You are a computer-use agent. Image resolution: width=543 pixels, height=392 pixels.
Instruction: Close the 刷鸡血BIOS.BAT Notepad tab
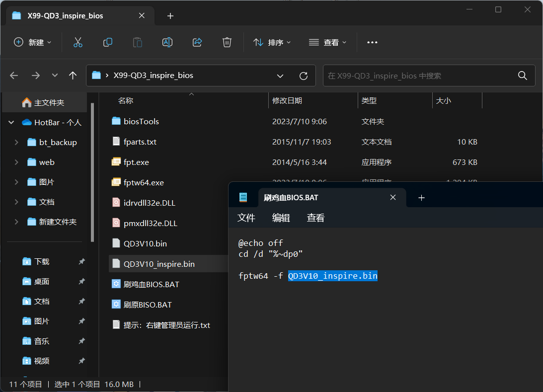pos(393,198)
